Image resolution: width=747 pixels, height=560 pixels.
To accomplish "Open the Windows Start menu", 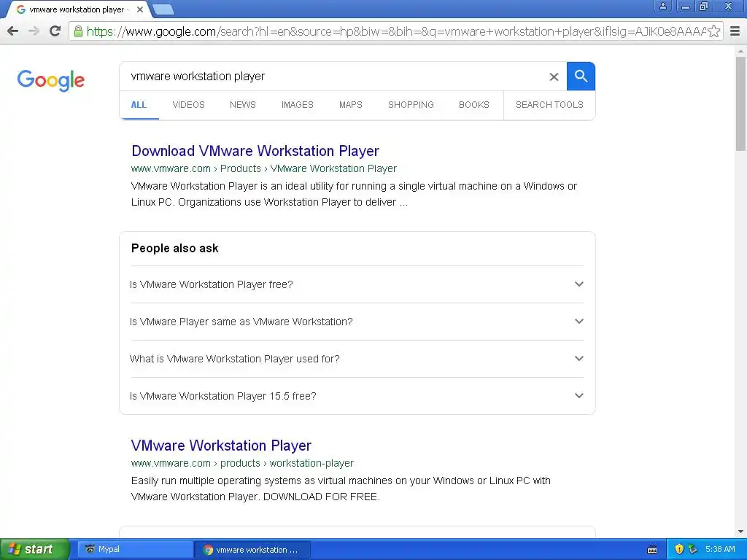I will 34,549.
